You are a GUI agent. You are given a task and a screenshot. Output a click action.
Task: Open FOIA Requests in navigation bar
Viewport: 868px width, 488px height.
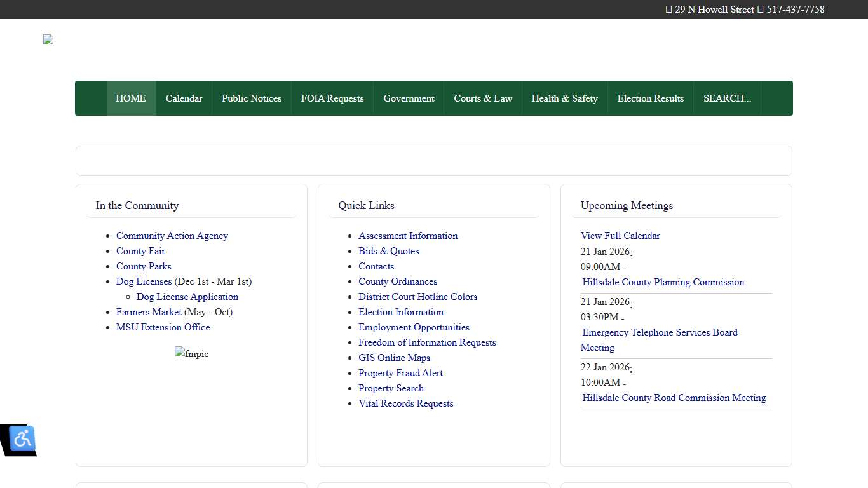332,98
